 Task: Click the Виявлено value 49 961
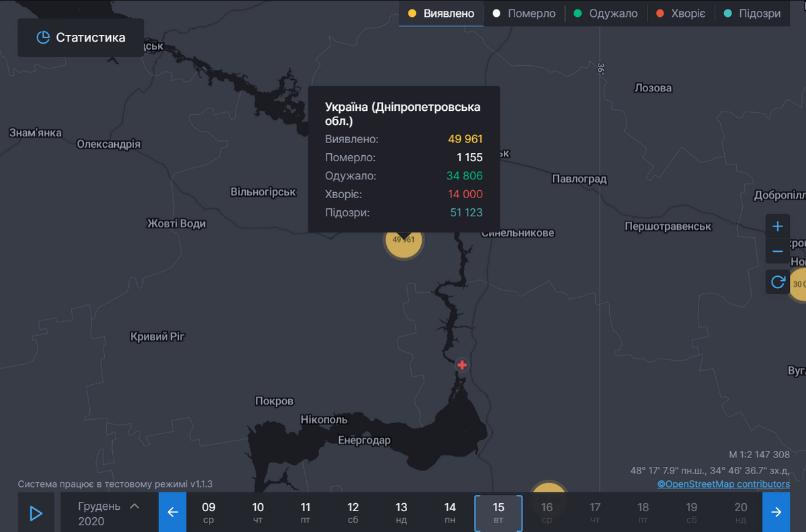(x=465, y=139)
